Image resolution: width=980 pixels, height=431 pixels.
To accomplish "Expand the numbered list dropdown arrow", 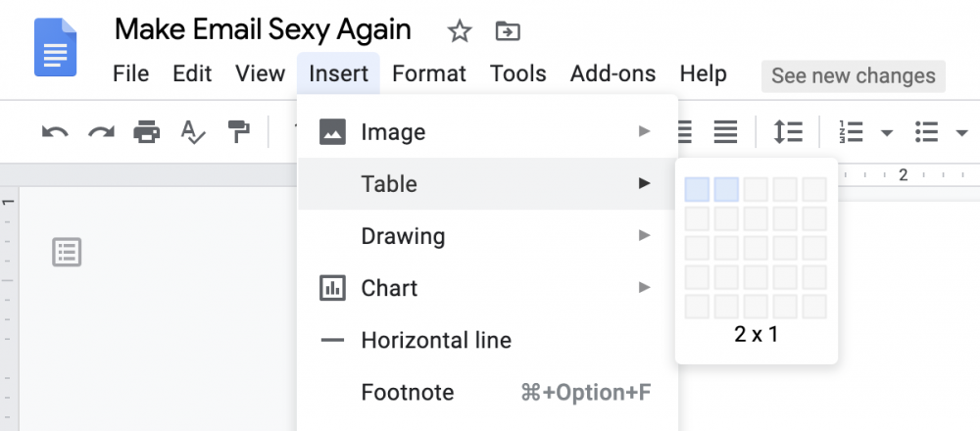I will coord(887,132).
